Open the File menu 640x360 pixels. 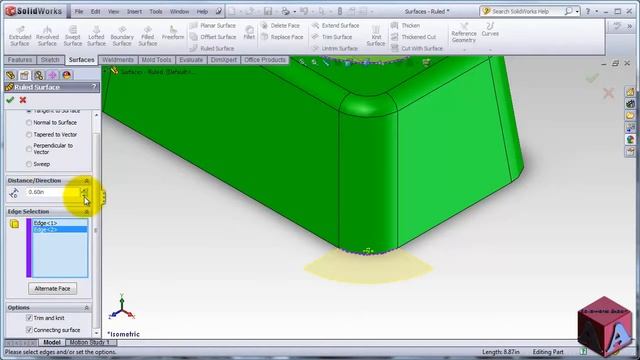click(79, 11)
